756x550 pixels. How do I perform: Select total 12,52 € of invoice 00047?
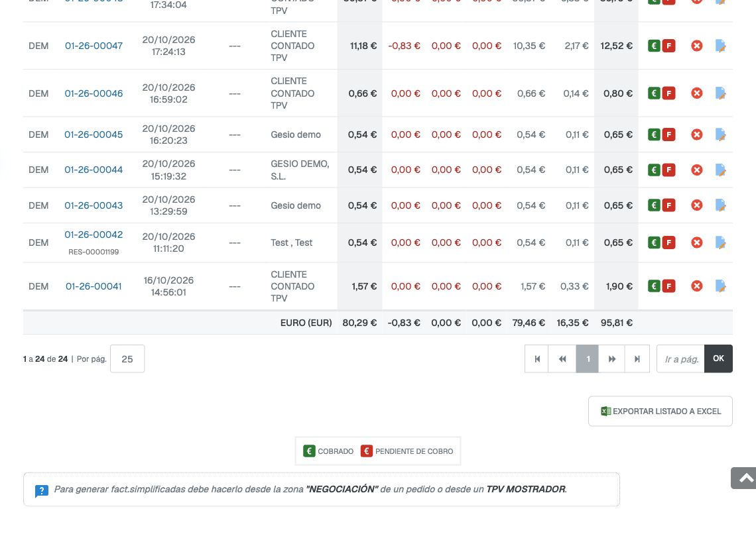[x=616, y=46]
